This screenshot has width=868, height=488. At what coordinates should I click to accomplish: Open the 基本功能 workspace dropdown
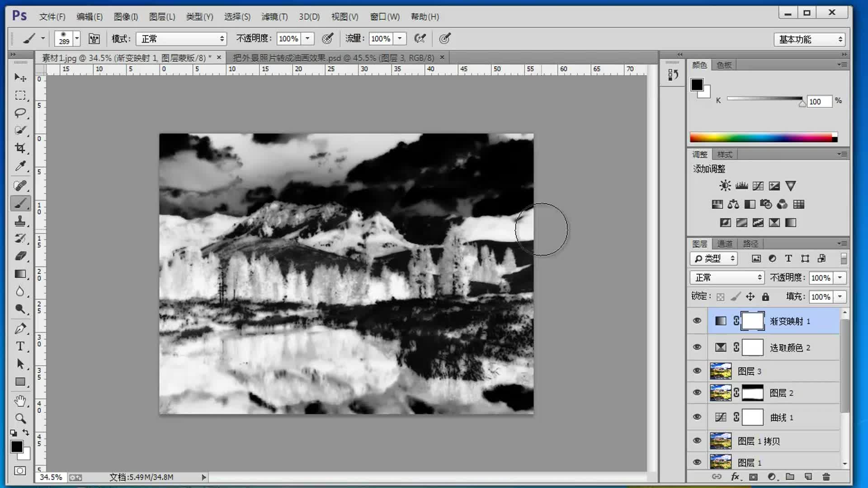[809, 39]
